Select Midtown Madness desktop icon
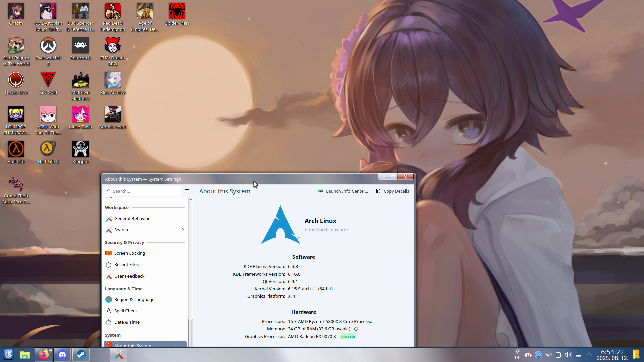 pyautogui.click(x=80, y=86)
